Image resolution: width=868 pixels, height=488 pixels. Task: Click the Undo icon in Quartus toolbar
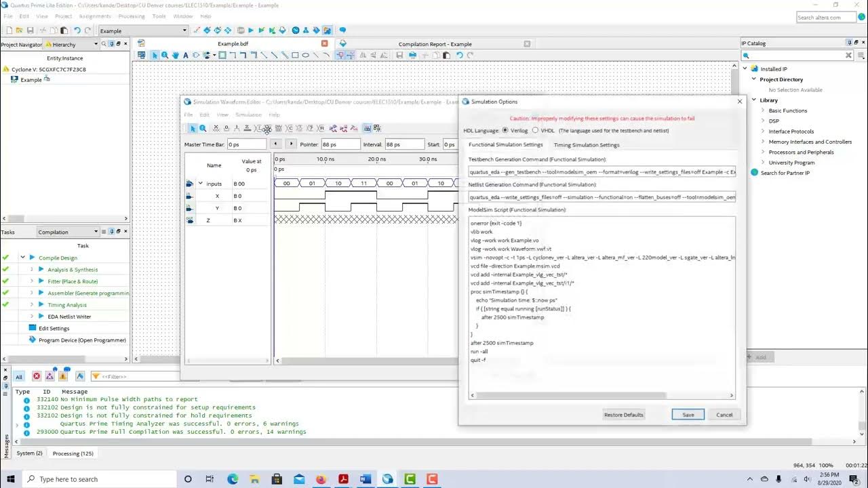pos(77,30)
